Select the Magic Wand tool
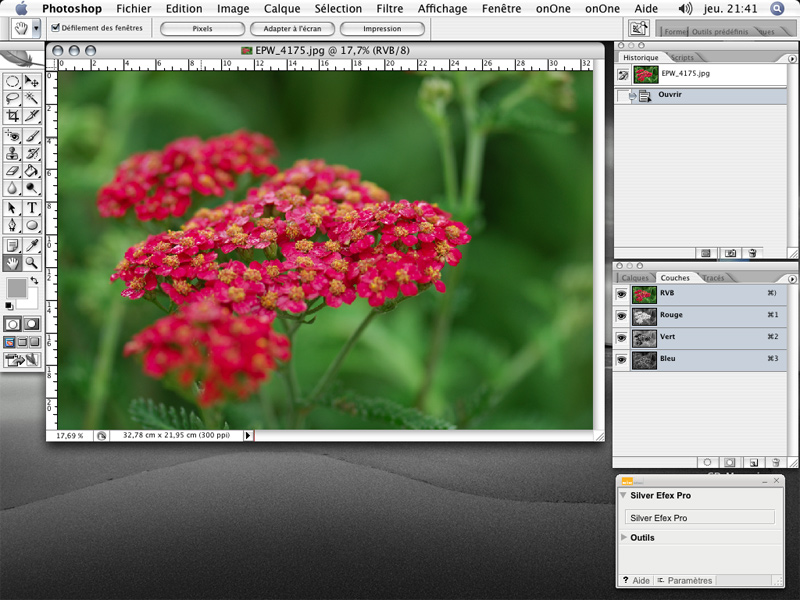Image resolution: width=800 pixels, height=600 pixels. (x=32, y=98)
